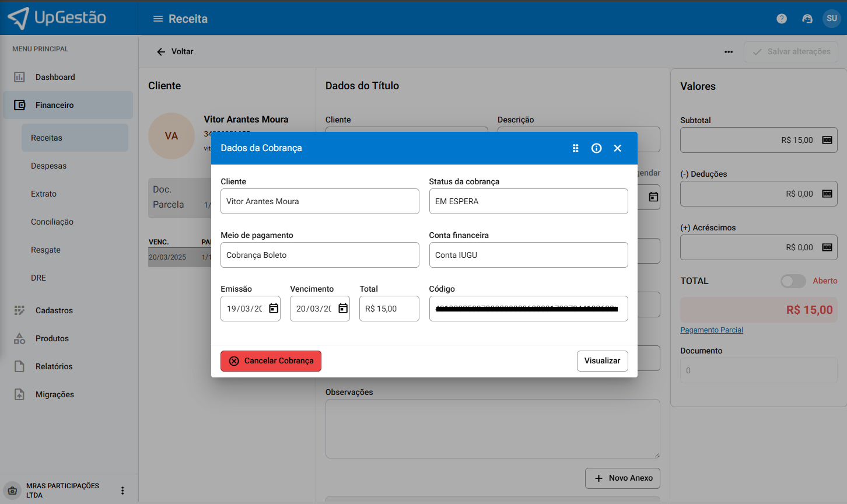
Task: Expand the Cadastros menu section
Action: tap(54, 310)
